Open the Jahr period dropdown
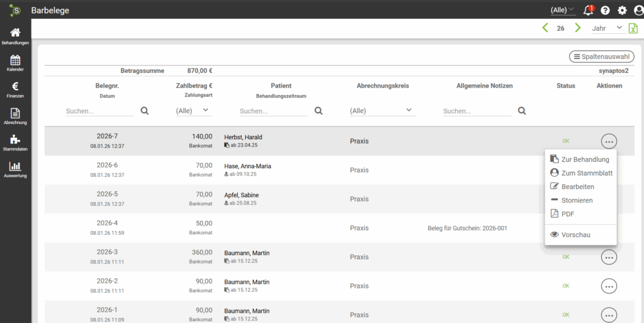This screenshot has height=323, width=644. coord(607,28)
